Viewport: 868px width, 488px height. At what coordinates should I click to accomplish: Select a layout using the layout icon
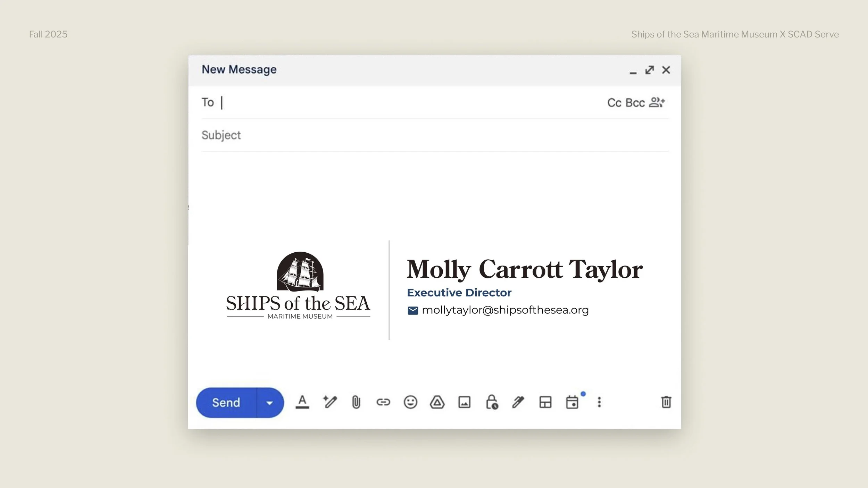point(545,402)
